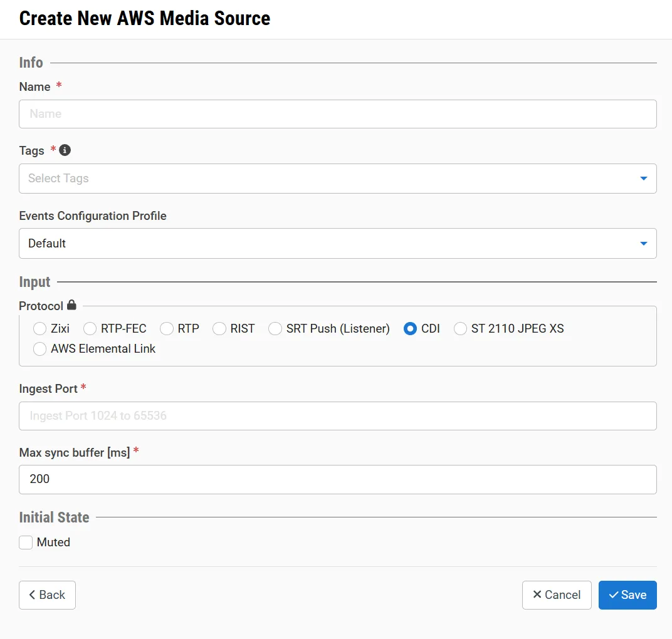Click the Max sync buffer [ms] label

coord(75,452)
